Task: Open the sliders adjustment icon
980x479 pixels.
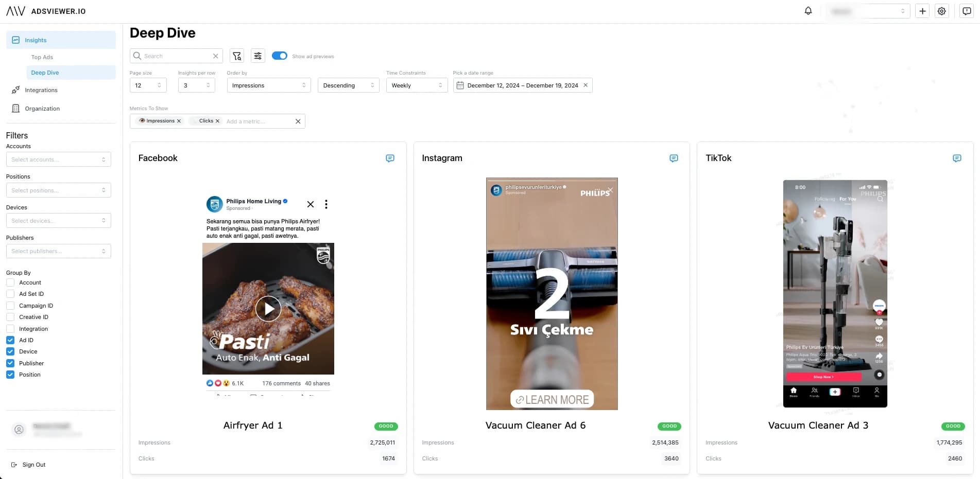Action: [x=258, y=56]
